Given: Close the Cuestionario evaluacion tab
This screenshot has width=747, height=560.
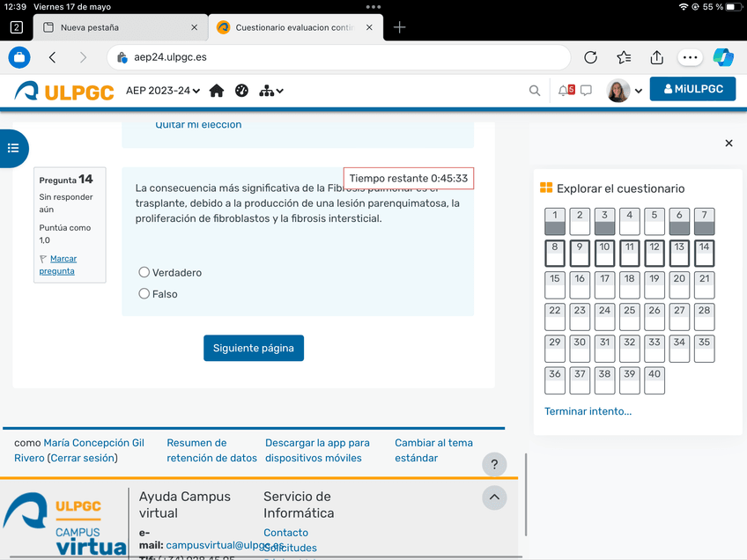Looking at the screenshot, I should 369,27.
